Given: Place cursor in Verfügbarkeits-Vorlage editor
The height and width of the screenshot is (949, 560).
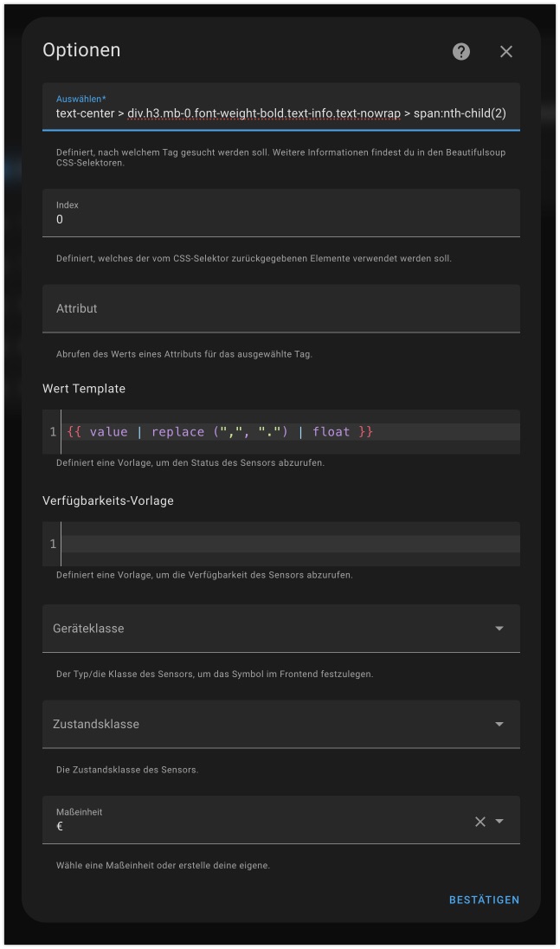Looking at the screenshot, I should [290, 544].
